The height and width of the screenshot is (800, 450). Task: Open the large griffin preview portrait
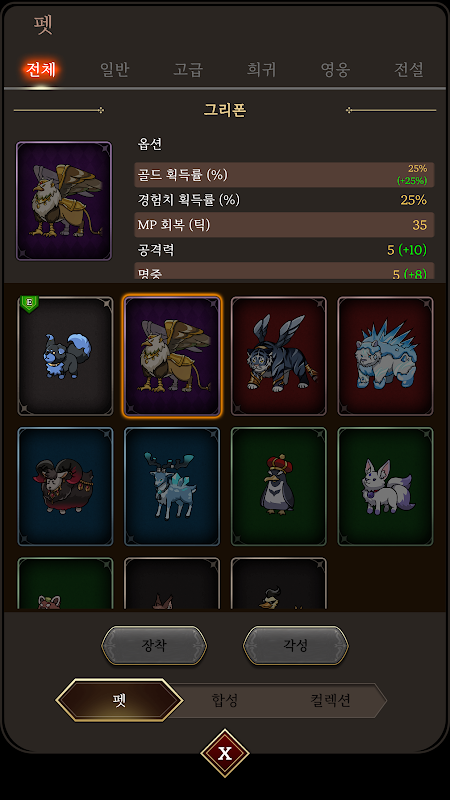coord(64,201)
